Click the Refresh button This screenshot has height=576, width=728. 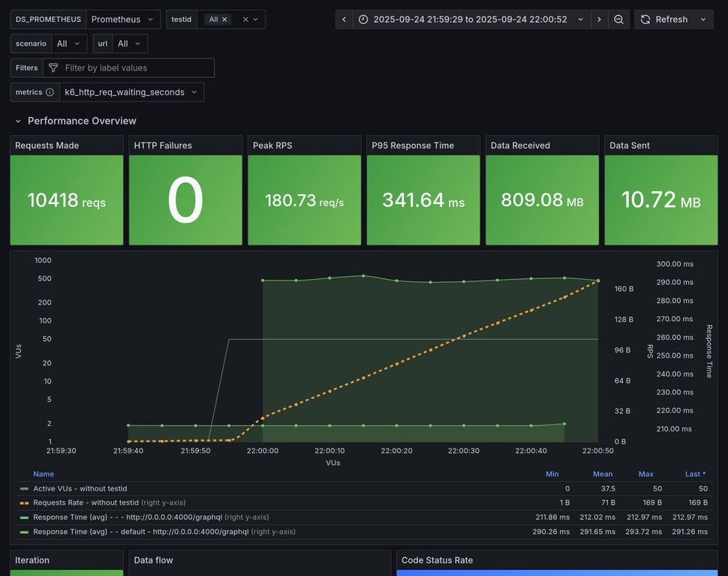click(x=663, y=19)
